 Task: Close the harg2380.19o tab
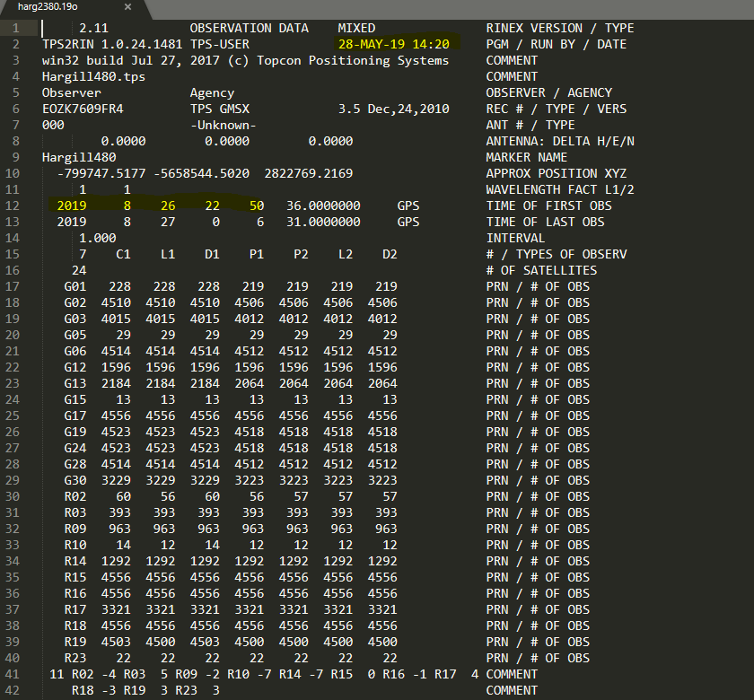coord(127,8)
